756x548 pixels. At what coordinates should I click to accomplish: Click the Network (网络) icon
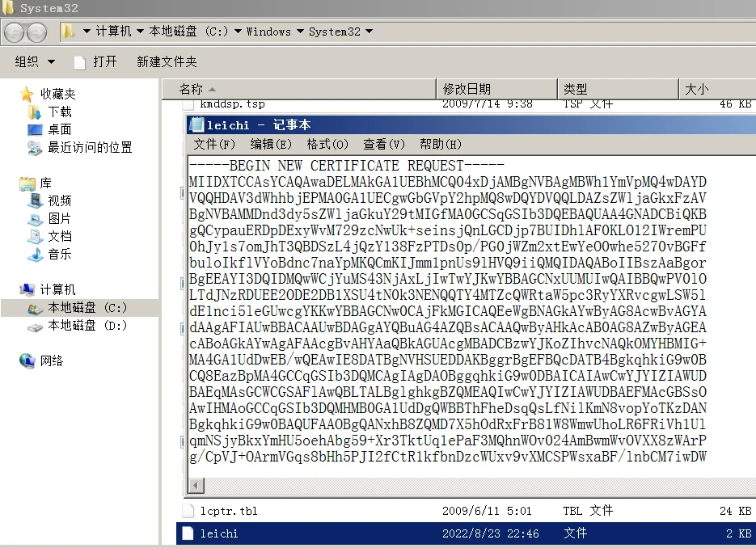(27, 360)
